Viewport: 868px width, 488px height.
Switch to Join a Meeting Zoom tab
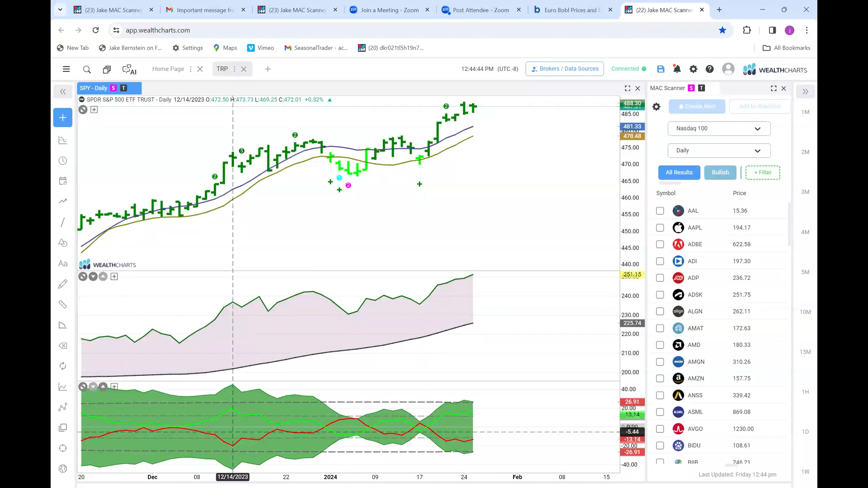click(389, 10)
